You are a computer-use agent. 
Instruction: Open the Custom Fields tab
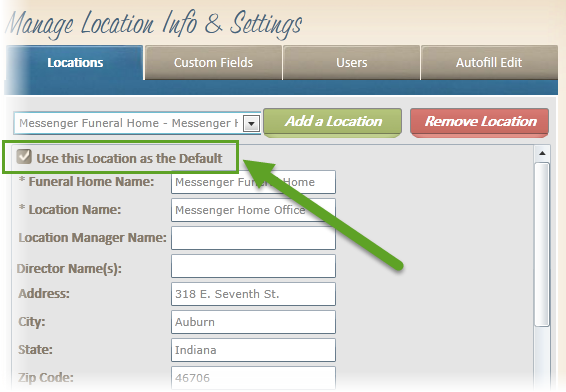[213, 62]
